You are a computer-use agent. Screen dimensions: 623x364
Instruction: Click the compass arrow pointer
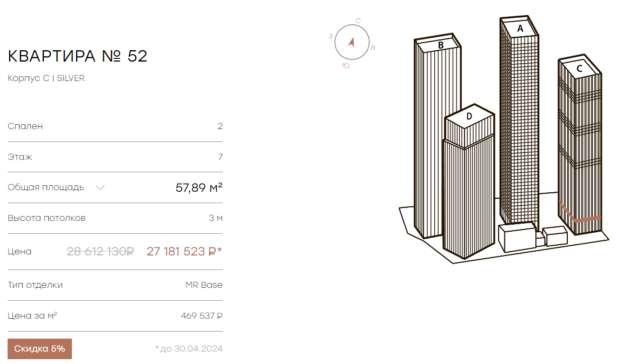tap(351, 42)
